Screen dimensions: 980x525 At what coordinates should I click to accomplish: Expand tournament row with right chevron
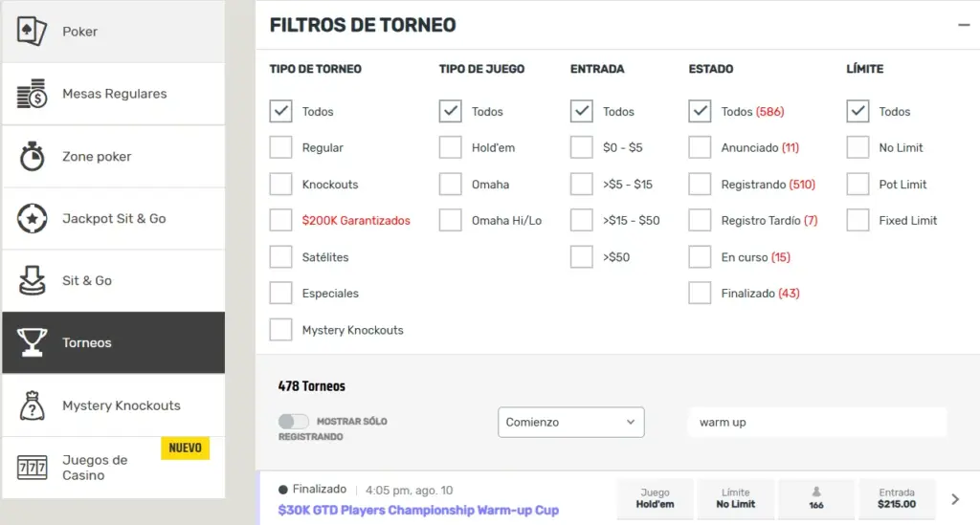click(955, 499)
